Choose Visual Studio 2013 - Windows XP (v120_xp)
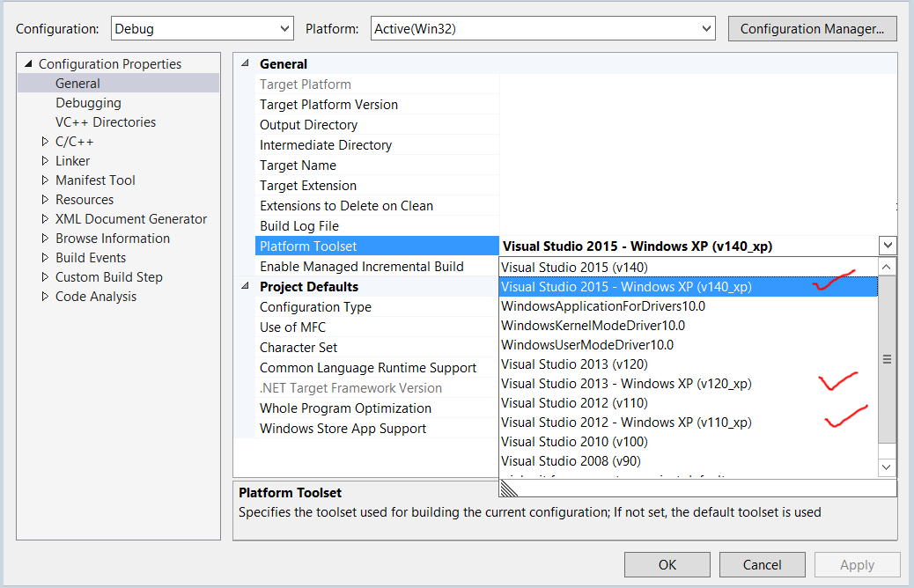 pos(626,384)
